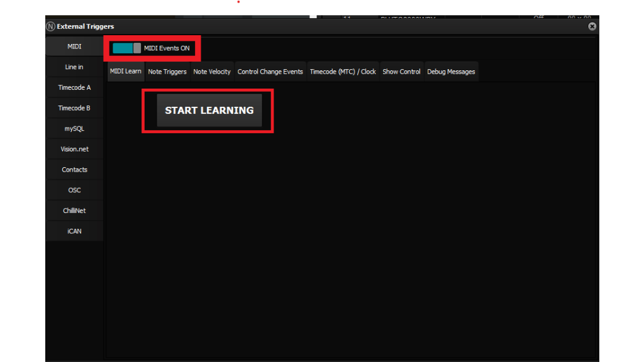Select OSC in the sidebar
The width and height of the screenshot is (644, 362).
pos(74,190)
